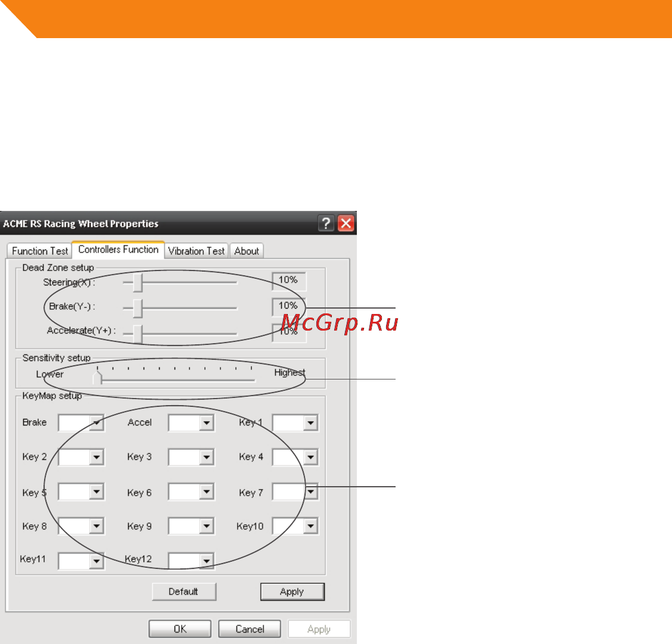Click the Accelerate(Y+) dead zone slider
The image size is (672, 644).
[x=180, y=334]
